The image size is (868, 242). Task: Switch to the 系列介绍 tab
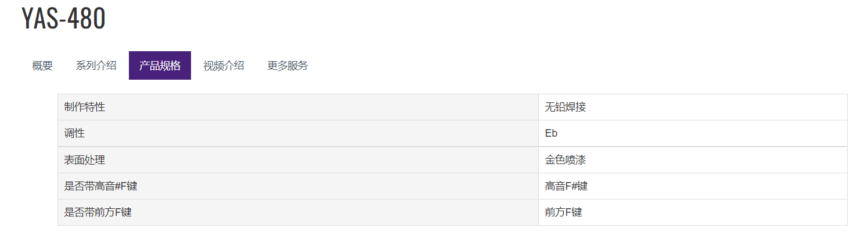(x=96, y=66)
